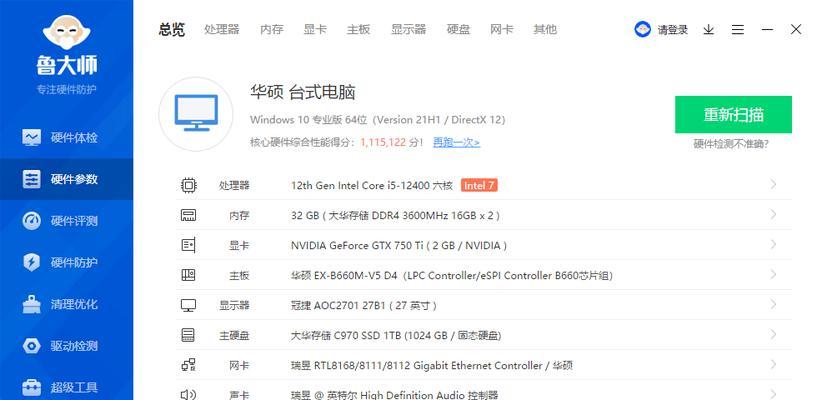Click the 驱动检测 hexagon icon

tap(31, 346)
